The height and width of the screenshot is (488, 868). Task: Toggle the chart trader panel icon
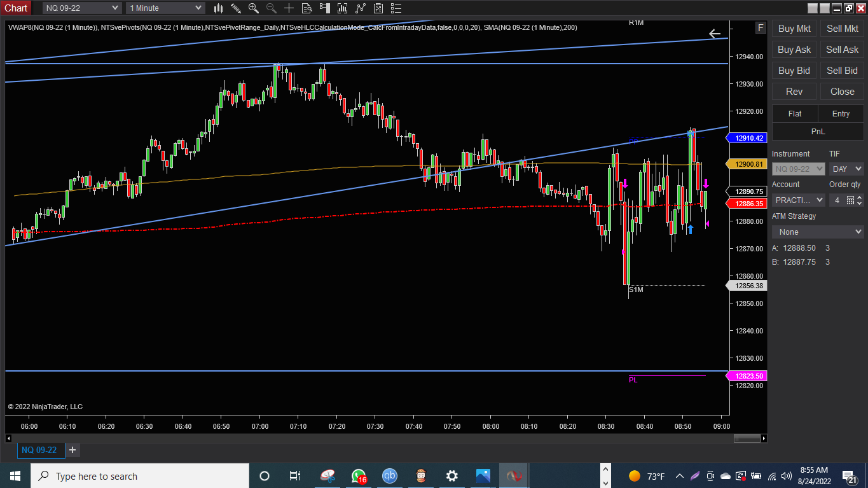pyautogui.click(x=325, y=8)
